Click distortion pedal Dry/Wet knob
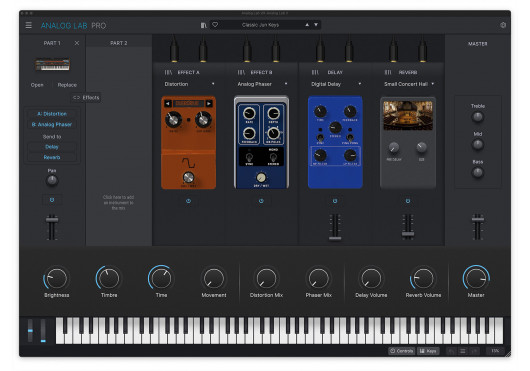This screenshot has width=530, height=371. [188, 177]
